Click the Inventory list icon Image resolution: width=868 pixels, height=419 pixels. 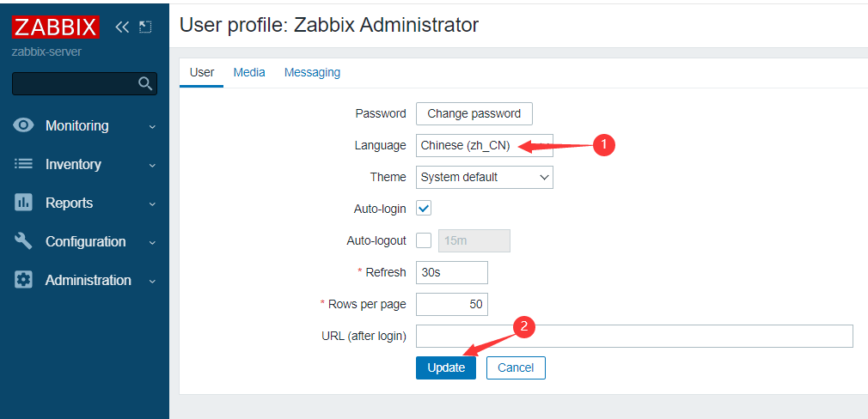(x=23, y=164)
